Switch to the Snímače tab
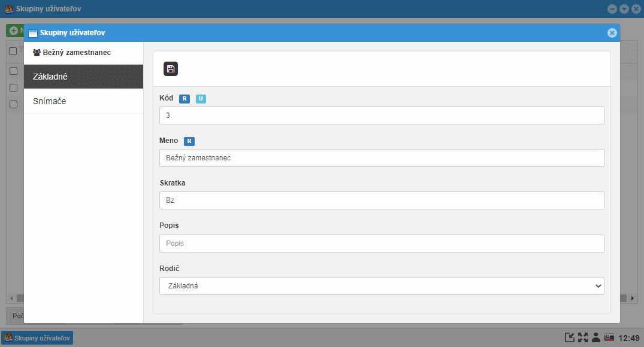The height and width of the screenshot is (347, 644). tap(83, 101)
